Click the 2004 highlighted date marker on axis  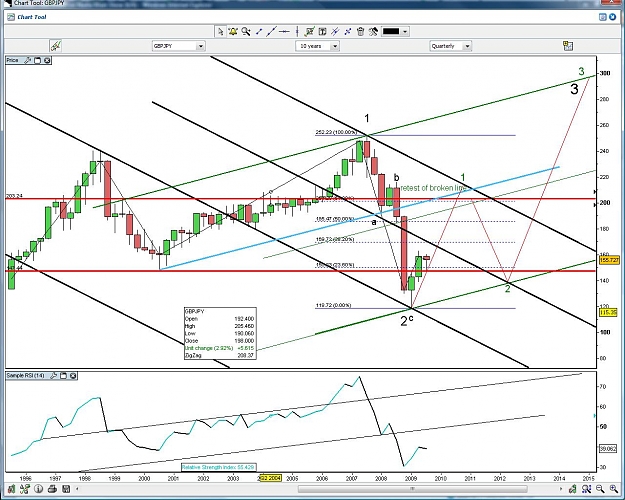point(270,478)
